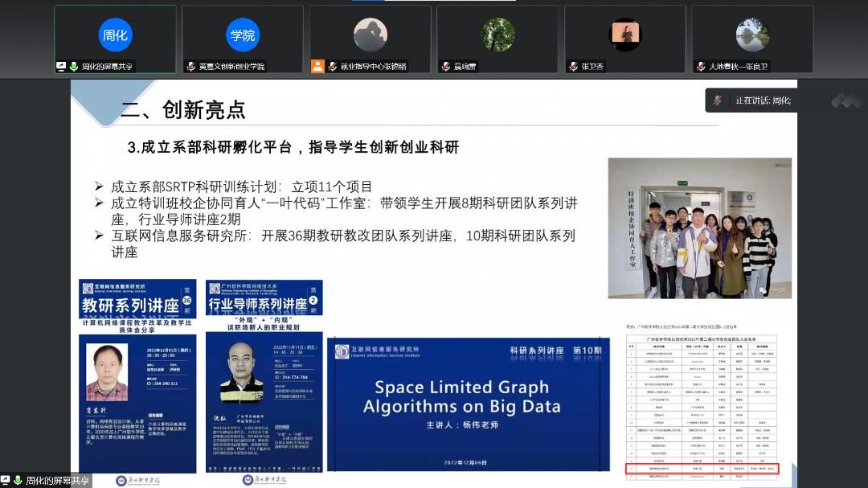868x488 pixels.
Task: Click muted mic icon beside 晏绮雷
Action: [x=446, y=67]
